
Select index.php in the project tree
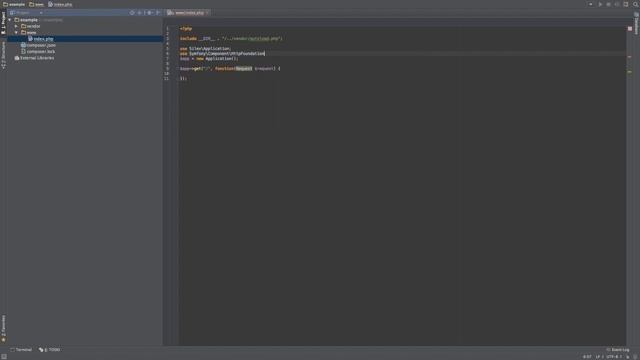point(85,39)
